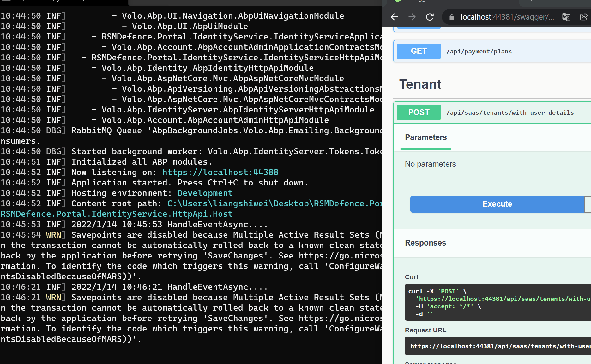Screen dimensions: 591x364
Task: Click the Responses section header
Action: (x=425, y=243)
